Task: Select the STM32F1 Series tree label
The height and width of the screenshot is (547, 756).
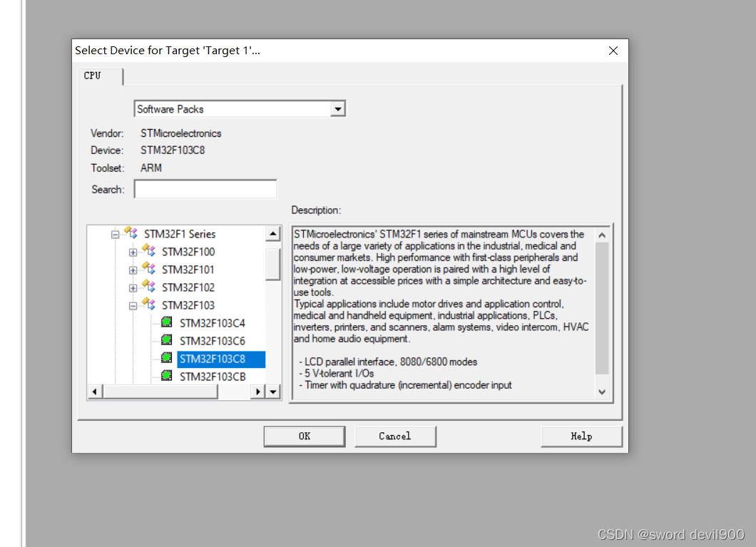Action: (180, 234)
